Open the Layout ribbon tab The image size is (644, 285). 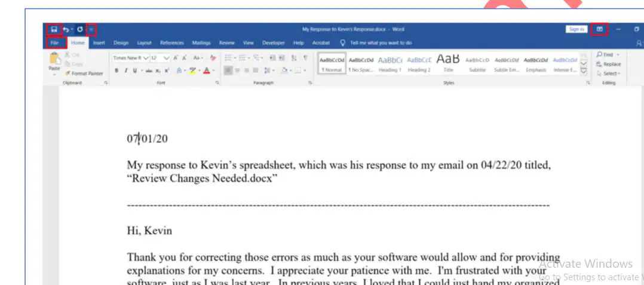(144, 42)
